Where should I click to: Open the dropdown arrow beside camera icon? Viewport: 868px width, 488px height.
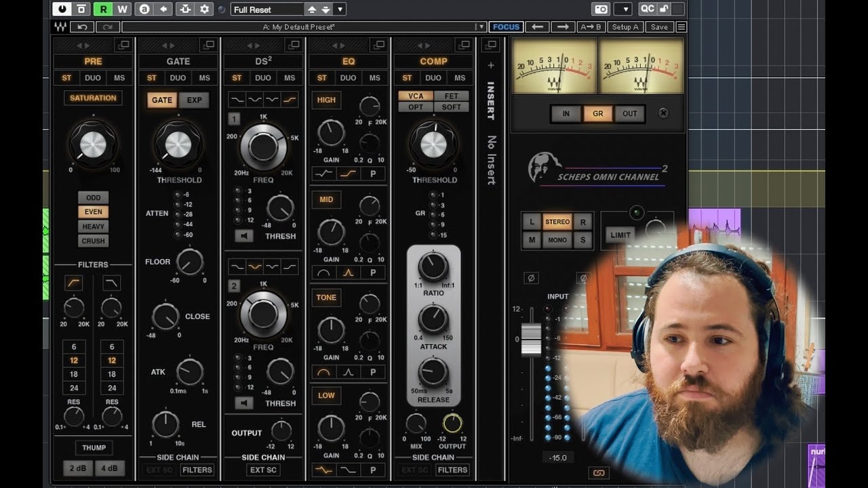(x=625, y=9)
